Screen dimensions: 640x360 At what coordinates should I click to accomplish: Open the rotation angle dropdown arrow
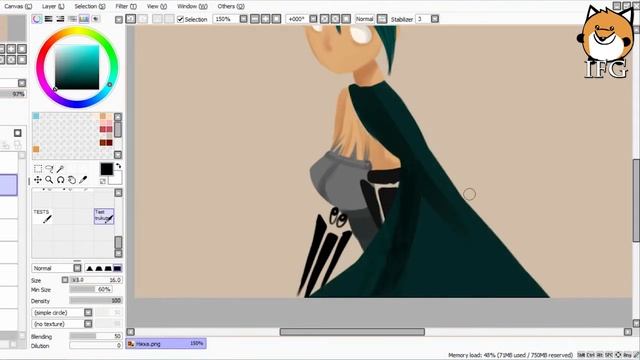pos(313,19)
